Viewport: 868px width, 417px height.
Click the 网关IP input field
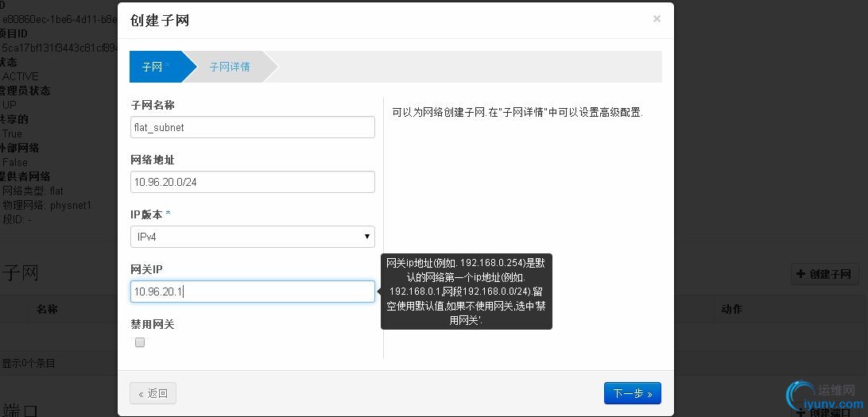click(x=253, y=292)
